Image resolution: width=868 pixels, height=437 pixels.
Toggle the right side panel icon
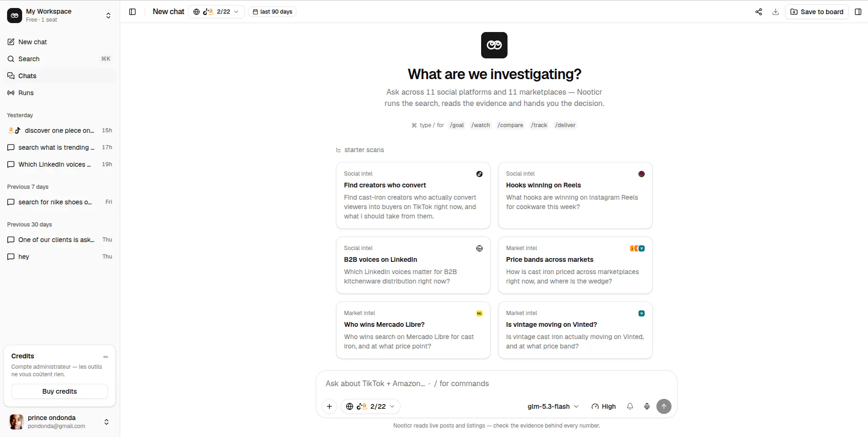pyautogui.click(x=858, y=12)
